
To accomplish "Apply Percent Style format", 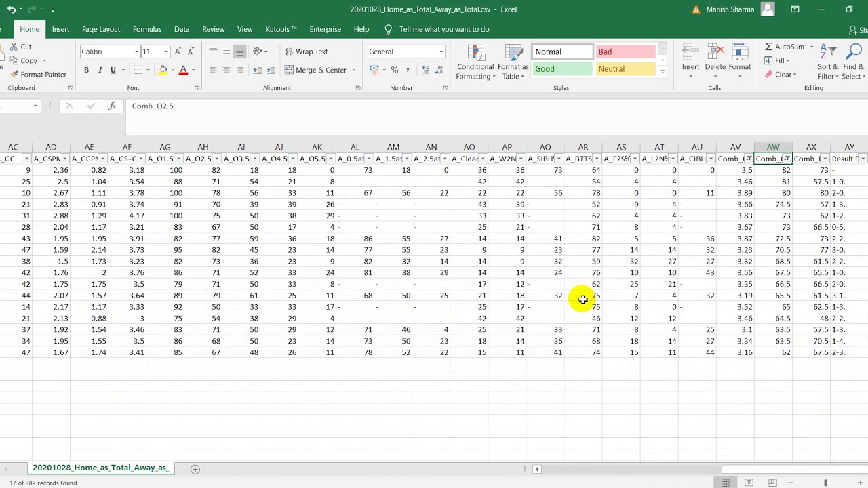I will tap(395, 70).
